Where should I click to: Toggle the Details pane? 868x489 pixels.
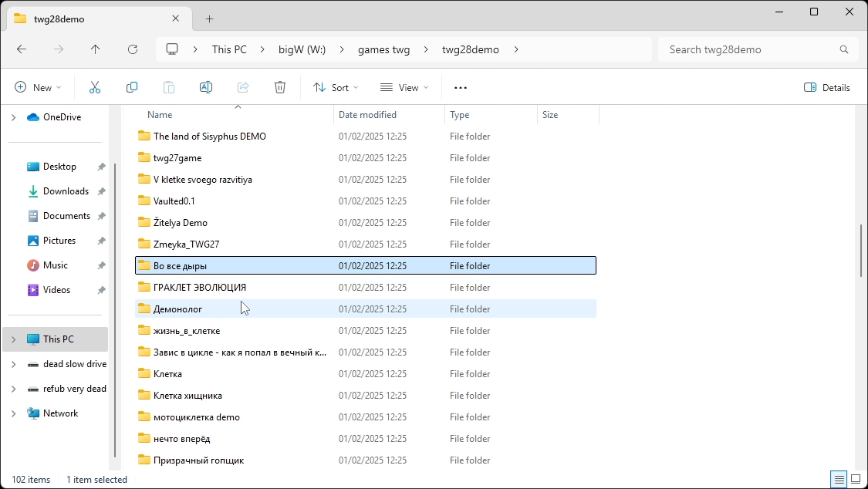827,88
